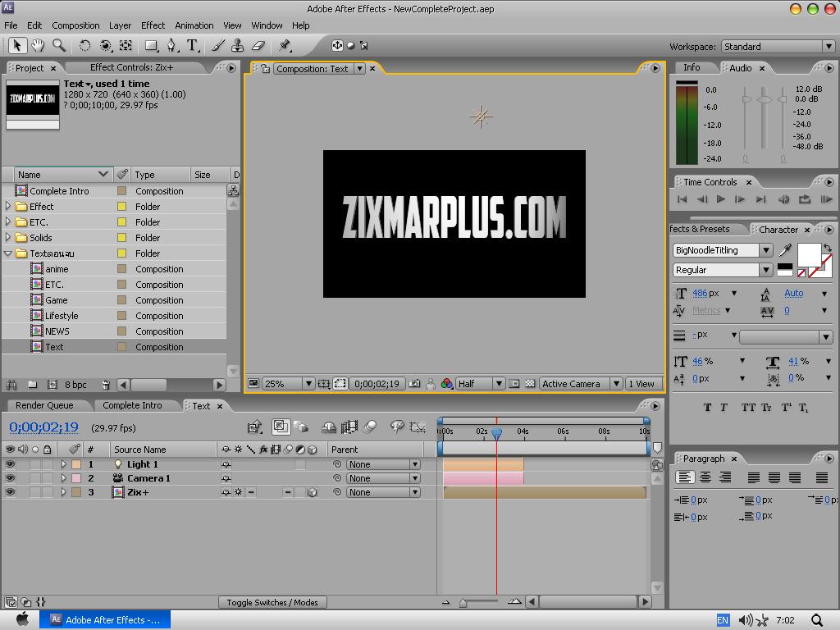840x630 pixels.
Task: Click the character panel eyedropper icon
Action: pyautogui.click(x=785, y=249)
